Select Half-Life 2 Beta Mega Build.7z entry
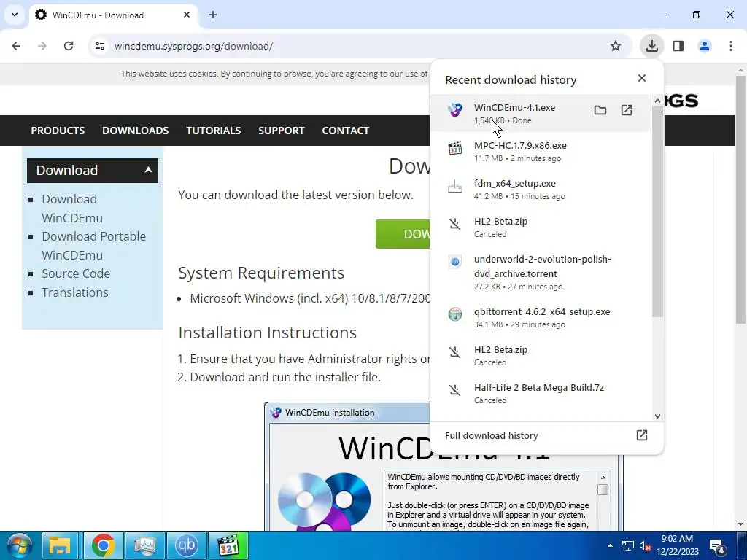The width and height of the screenshot is (747, 560). pos(541,394)
